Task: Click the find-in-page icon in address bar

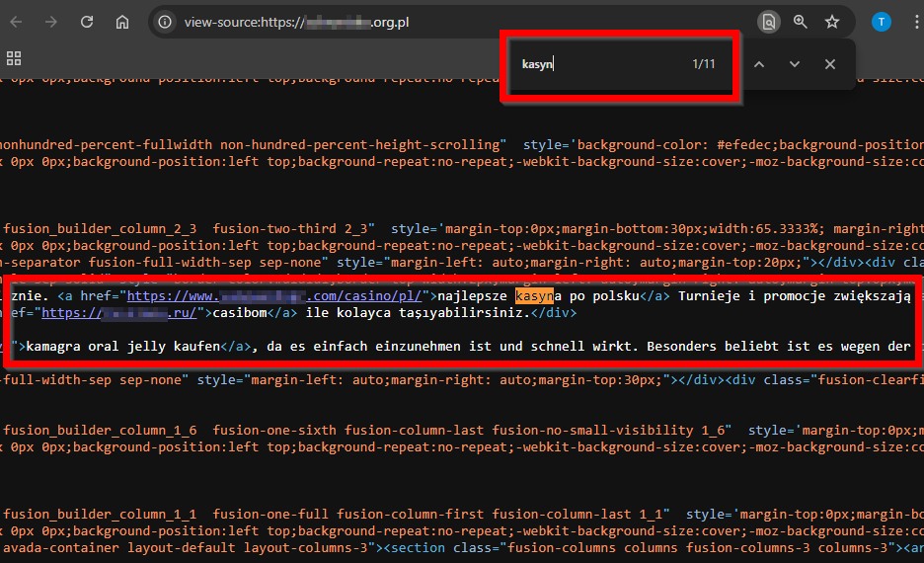Action: [x=768, y=22]
